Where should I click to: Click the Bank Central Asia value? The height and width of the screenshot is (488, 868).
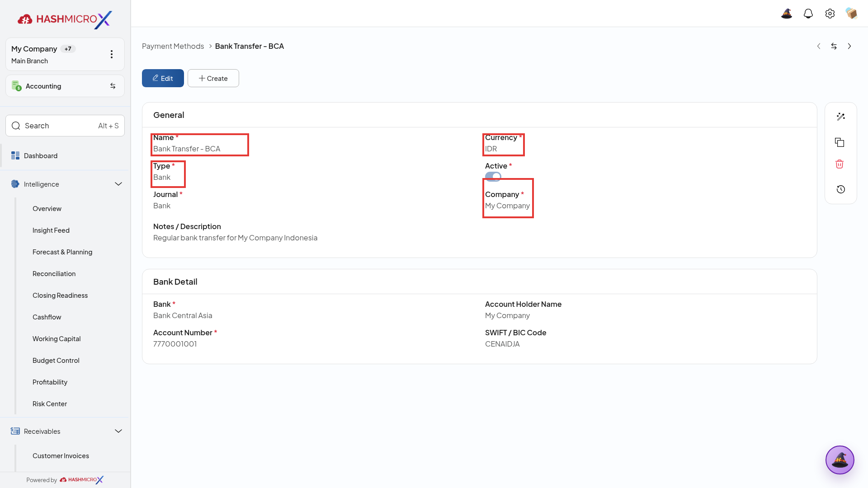pos(183,315)
